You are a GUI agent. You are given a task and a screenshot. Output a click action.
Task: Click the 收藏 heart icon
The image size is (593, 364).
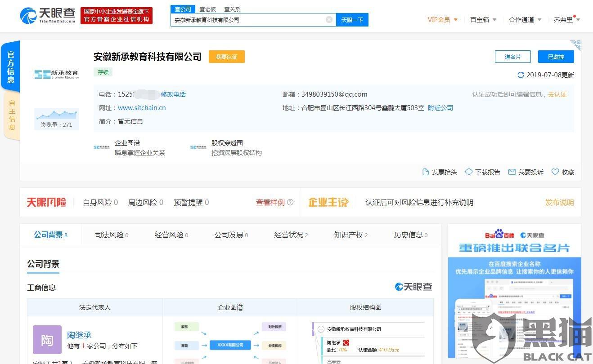click(x=555, y=172)
